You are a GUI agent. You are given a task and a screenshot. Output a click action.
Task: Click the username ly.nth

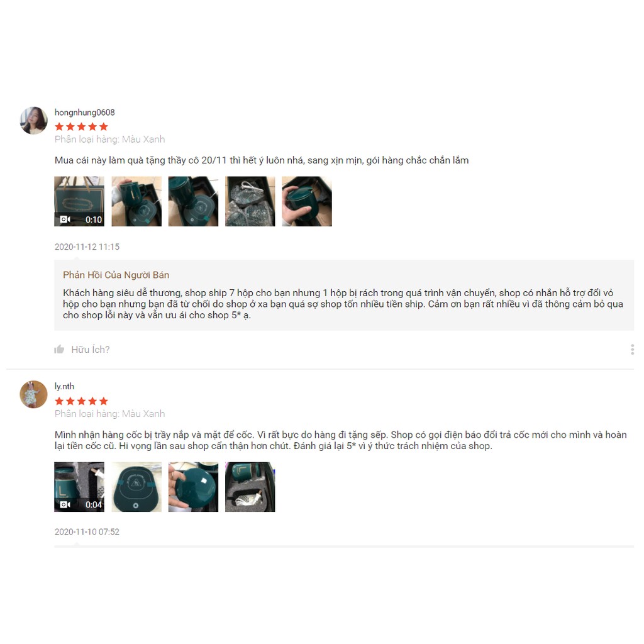[65, 386]
